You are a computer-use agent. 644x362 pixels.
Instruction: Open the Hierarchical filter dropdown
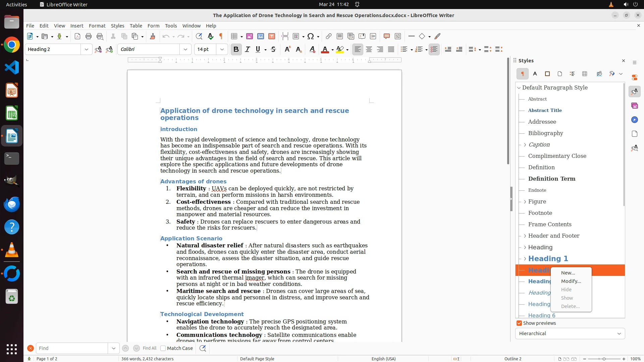[x=570, y=334]
